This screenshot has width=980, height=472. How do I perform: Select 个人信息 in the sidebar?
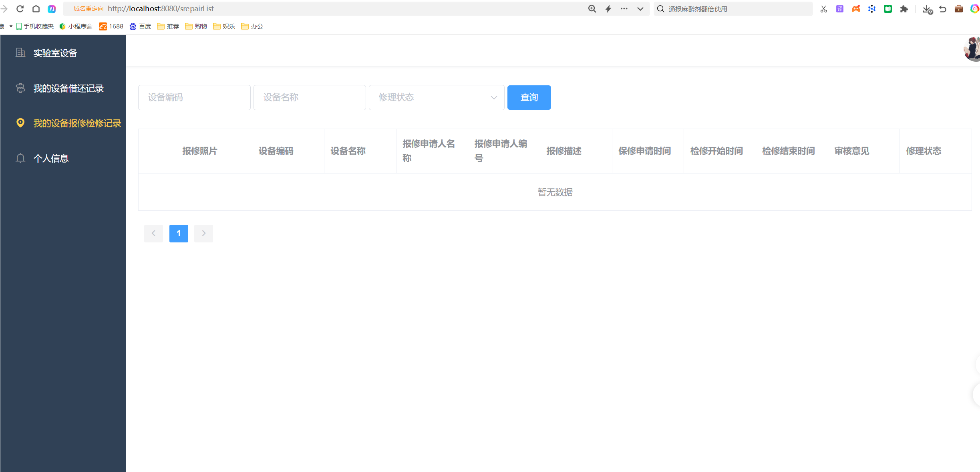pos(51,158)
